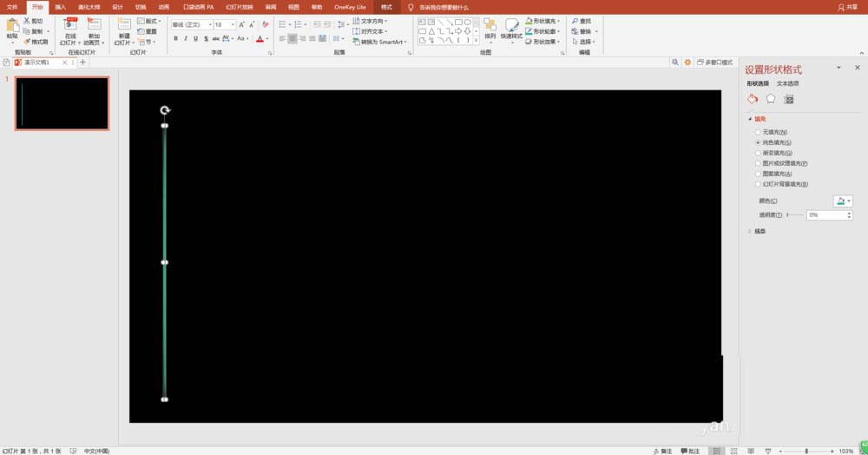Switch to Text Options (文本选项) in pane

787,83
